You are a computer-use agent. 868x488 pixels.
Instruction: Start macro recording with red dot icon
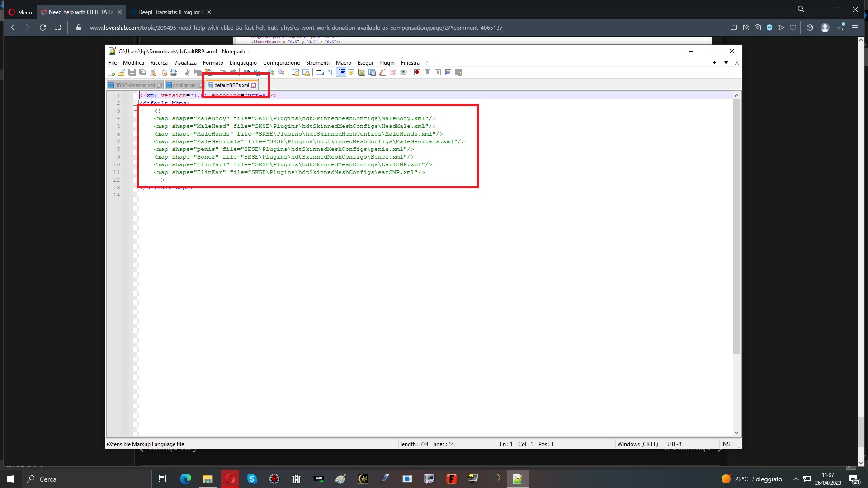pos(417,72)
